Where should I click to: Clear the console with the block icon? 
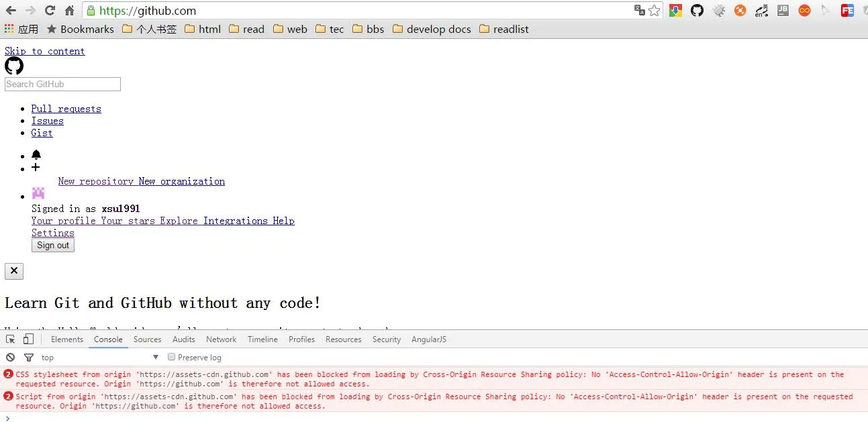[x=11, y=358]
